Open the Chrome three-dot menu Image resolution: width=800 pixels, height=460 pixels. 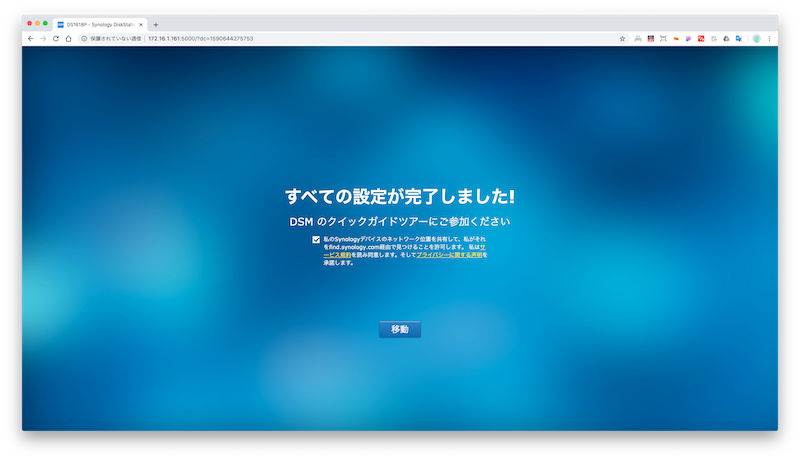(769, 39)
